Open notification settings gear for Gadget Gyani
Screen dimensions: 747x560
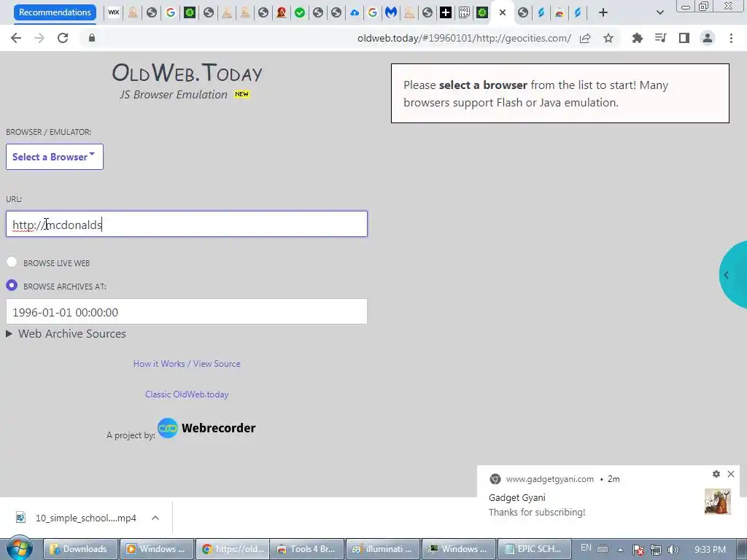[x=716, y=474]
